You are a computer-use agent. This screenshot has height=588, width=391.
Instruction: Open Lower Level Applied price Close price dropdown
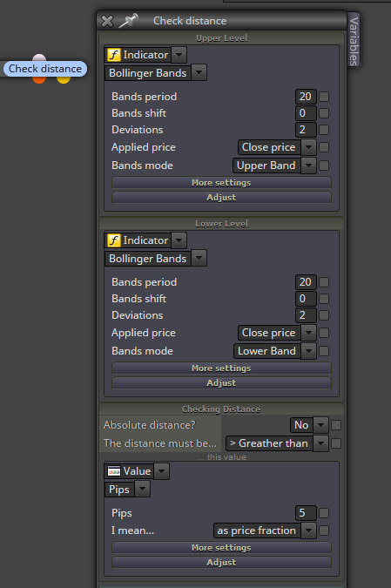click(277, 333)
